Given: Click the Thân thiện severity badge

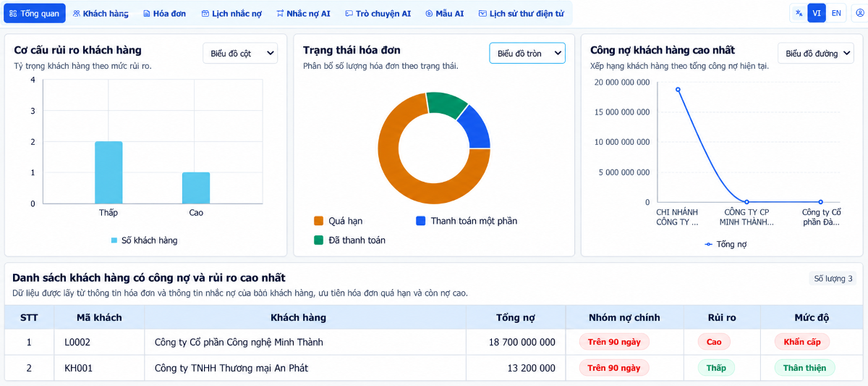Looking at the screenshot, I should point(804,368).
